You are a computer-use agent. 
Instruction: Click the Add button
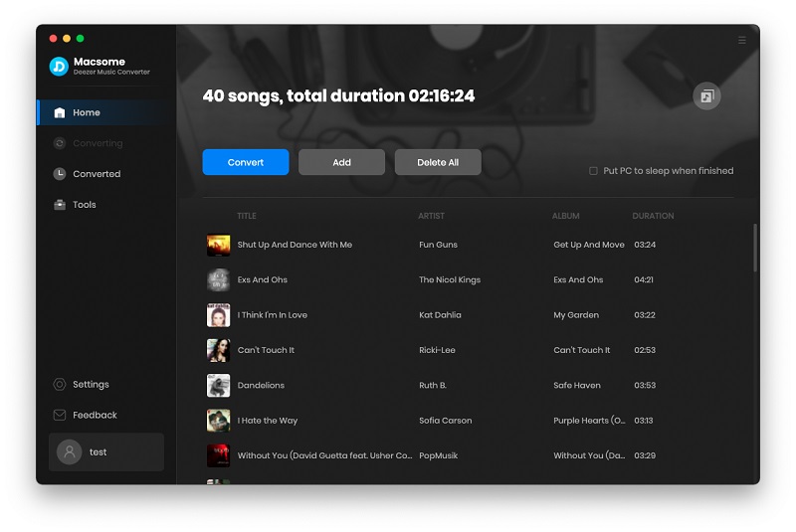[341, 162]
